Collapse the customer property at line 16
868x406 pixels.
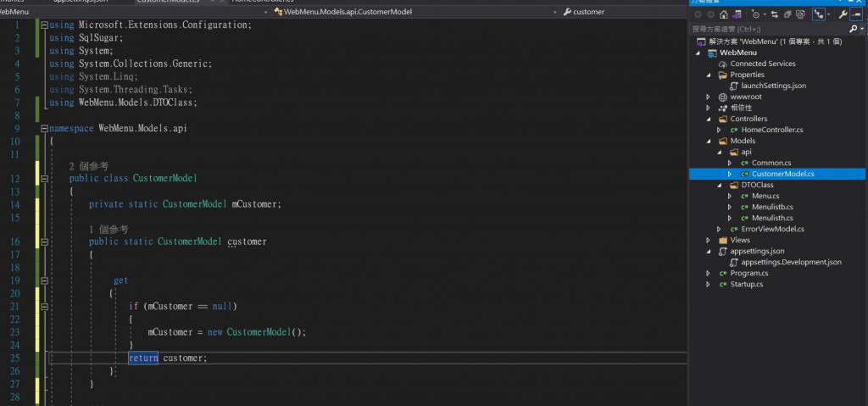pos(44,242)
